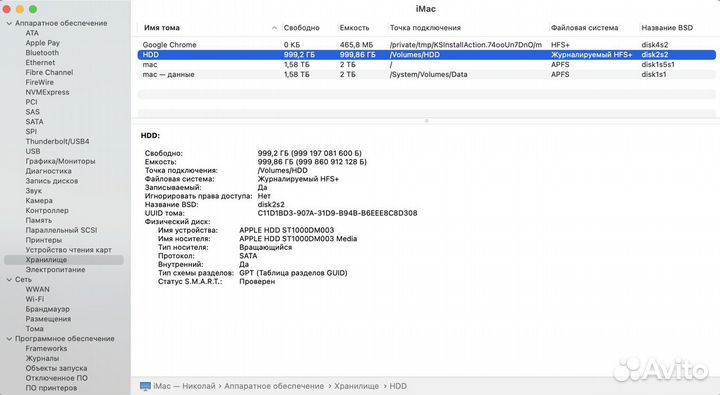720x395 pixels.
Task: Select SAS in the sidebar
Action: tap(33, 112)
